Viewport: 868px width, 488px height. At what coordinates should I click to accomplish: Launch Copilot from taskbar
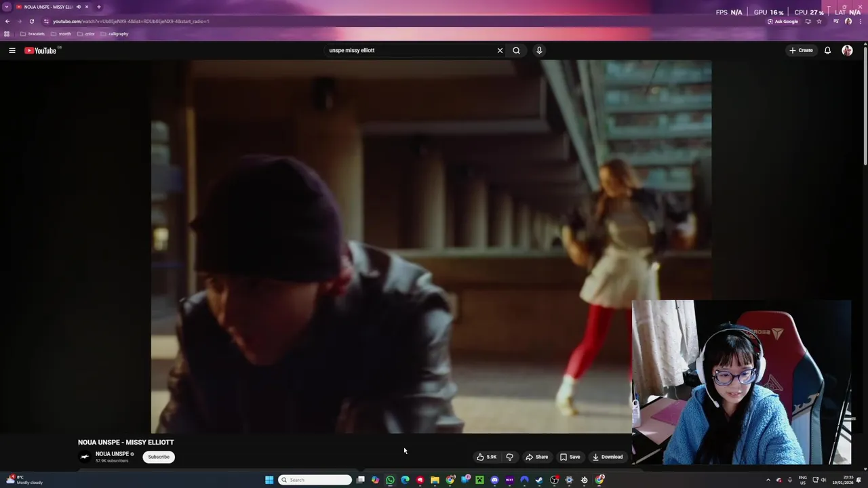tap(375, 480)
